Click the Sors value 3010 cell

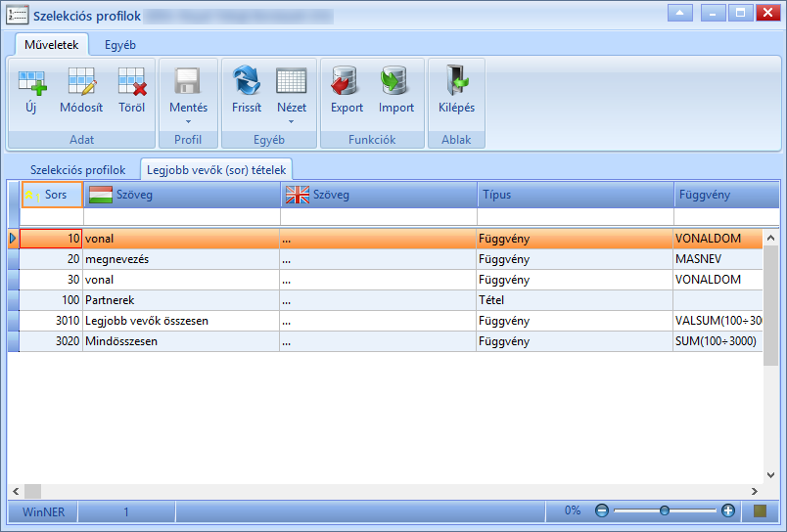(x=51, y=321)
